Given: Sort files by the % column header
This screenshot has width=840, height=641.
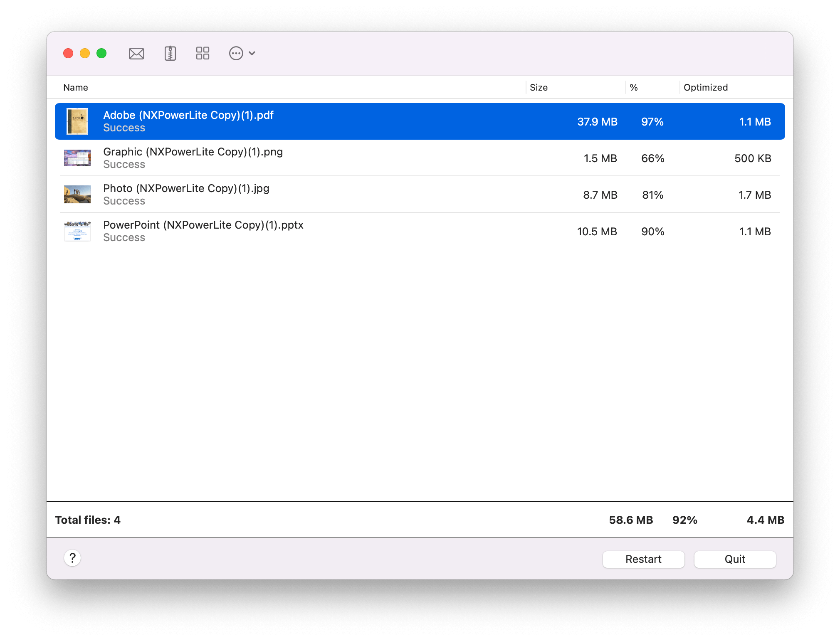Looking at the screenshot, I should click(634, 87).
